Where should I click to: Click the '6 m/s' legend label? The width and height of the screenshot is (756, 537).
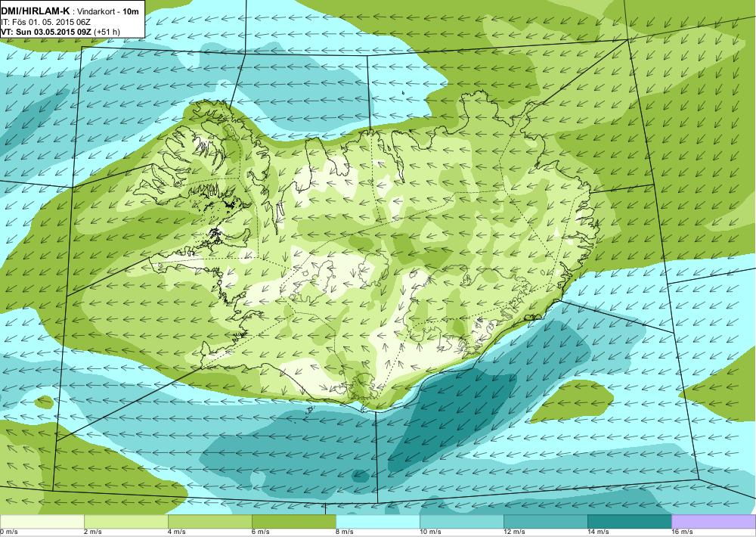click(x=261, y=532)
